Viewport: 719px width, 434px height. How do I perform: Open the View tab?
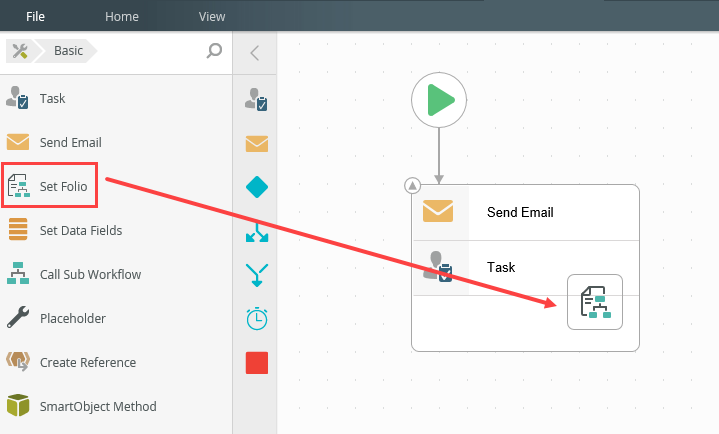click(212, 17)
